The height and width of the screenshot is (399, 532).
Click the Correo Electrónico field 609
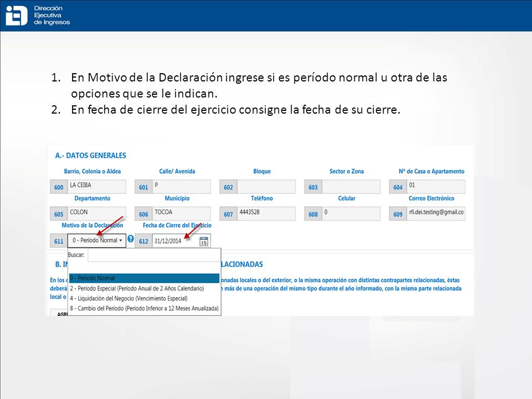click(x=436, y=214)
